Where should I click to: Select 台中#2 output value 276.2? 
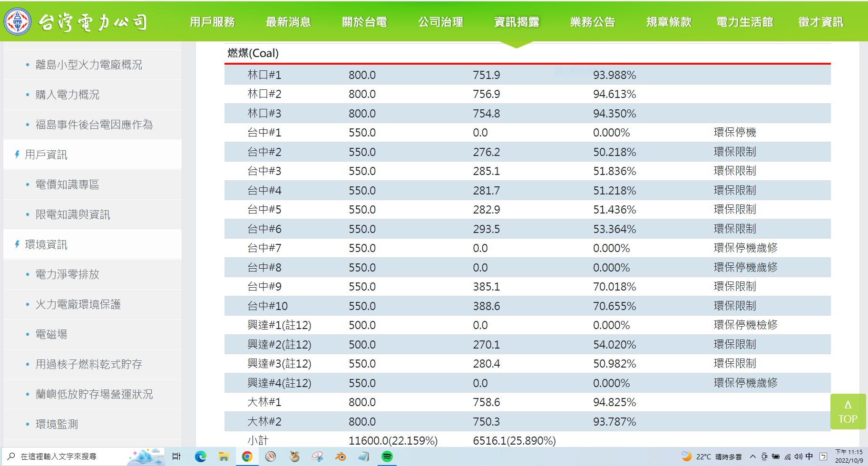point(486,152)
